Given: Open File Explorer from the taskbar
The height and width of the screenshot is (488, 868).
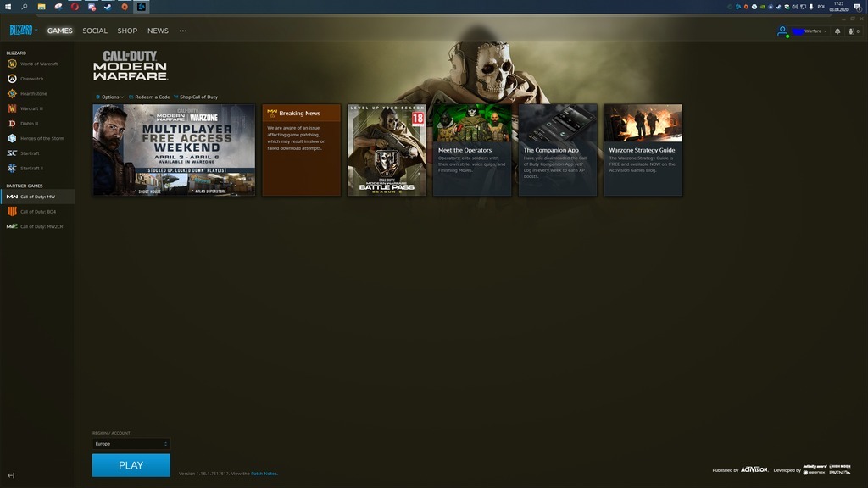Looking at the screenshot, I should coord(42,7).
